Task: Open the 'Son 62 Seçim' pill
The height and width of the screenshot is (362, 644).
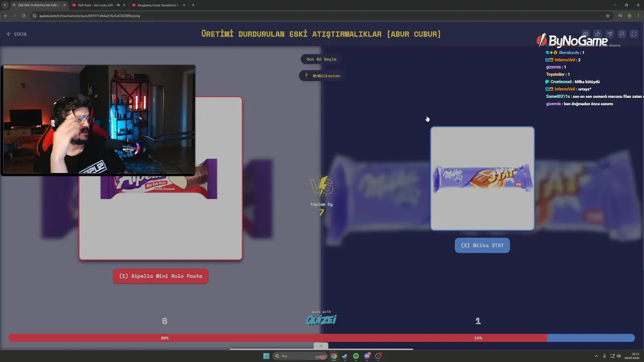Action: [321, 59]
